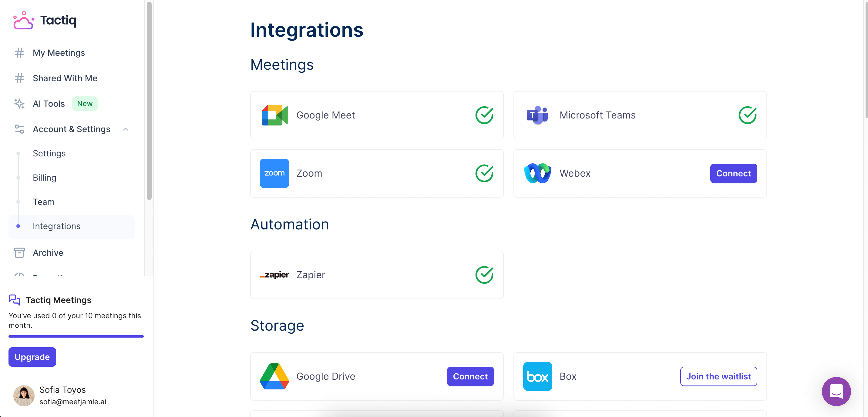This screenshot has height=417, width=868.
Task: Click sofia@meetjamie.ai email text
Action: pos(72,402)
